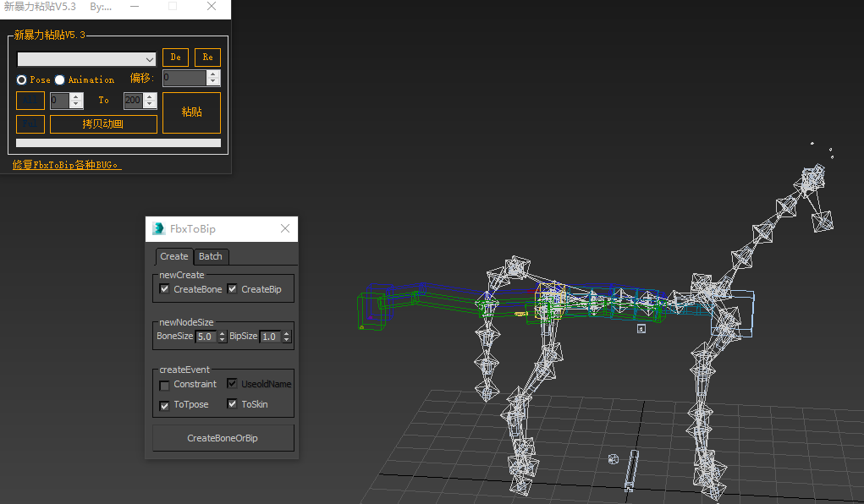Select the Animation radio button
The width and height of the screenshot is (864, 504).
point(60,79)
